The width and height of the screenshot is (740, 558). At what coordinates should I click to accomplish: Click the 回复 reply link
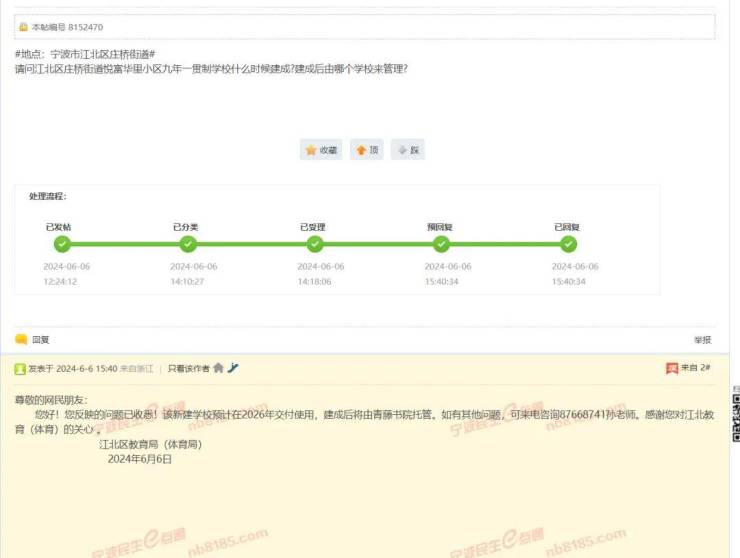coord(41,339)
